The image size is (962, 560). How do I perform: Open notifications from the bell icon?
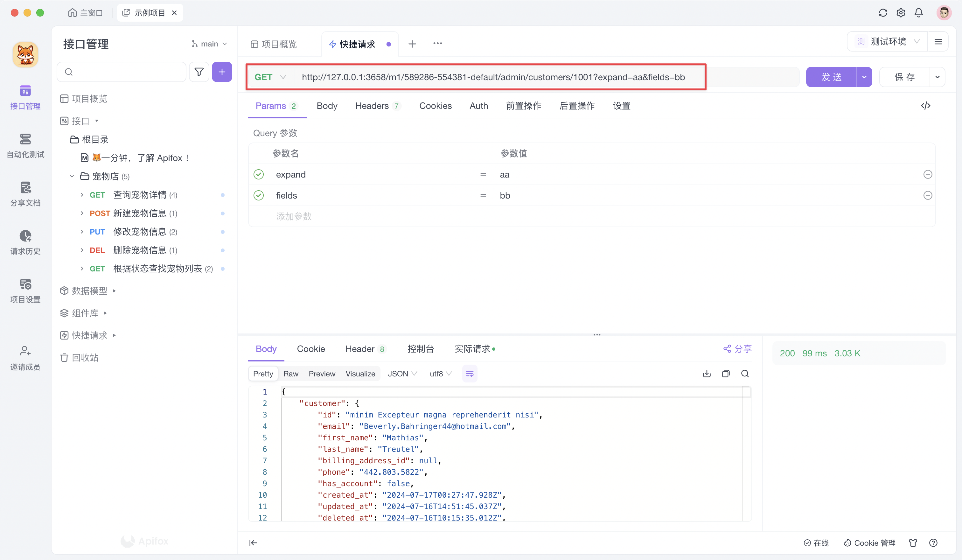point(918,13)
